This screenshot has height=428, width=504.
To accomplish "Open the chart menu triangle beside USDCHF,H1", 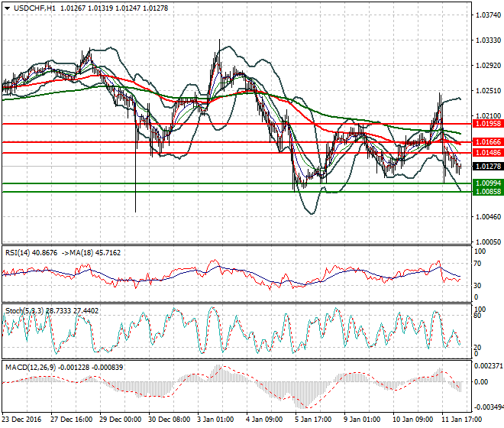I will click(x=8, y=8).
